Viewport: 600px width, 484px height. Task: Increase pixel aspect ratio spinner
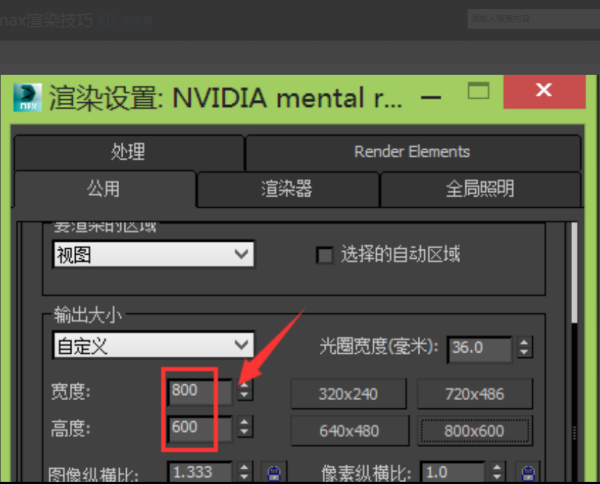497,467
